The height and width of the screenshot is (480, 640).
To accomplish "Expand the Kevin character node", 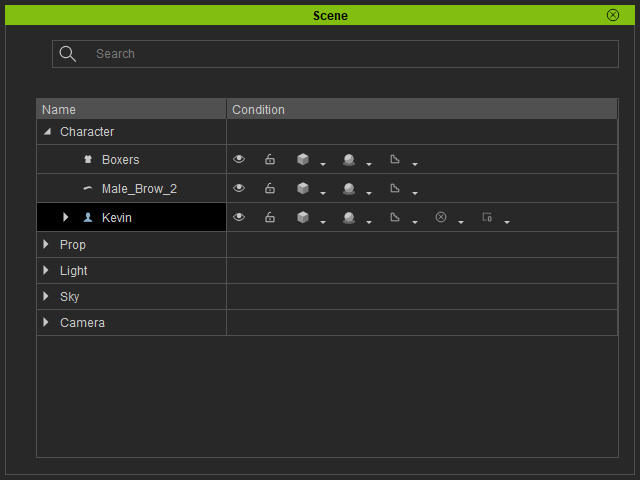I will 65,217.
